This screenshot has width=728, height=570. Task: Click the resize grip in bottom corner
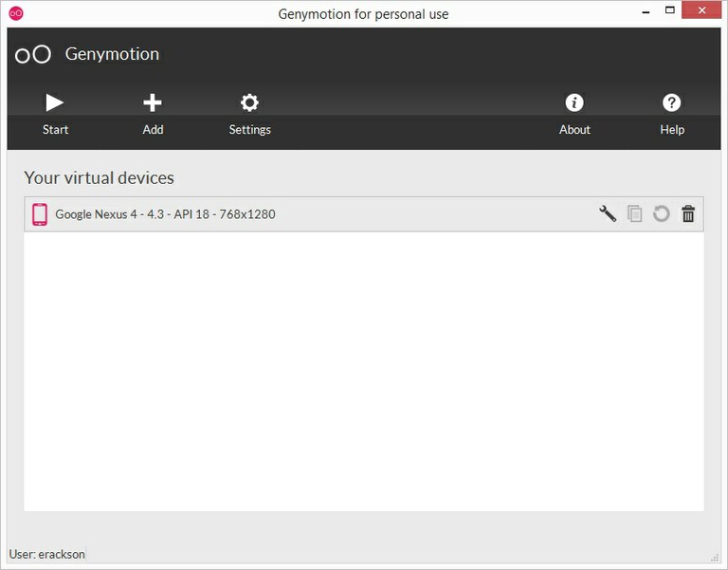pos(715,558)
